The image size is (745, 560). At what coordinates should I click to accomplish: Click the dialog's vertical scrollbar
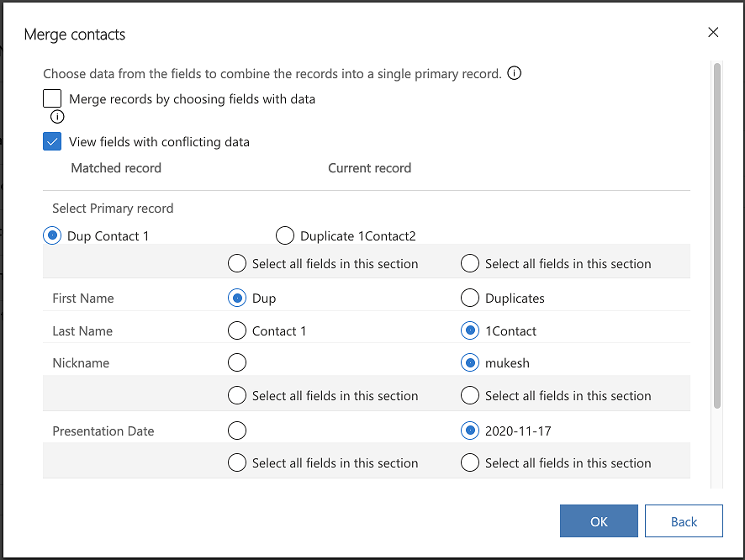point(717,235)
